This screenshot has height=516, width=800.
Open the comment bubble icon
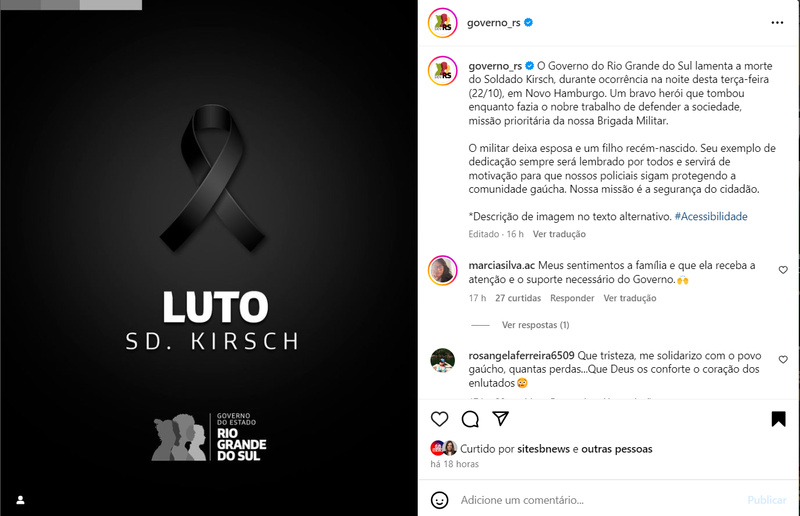tap(470, 419)
